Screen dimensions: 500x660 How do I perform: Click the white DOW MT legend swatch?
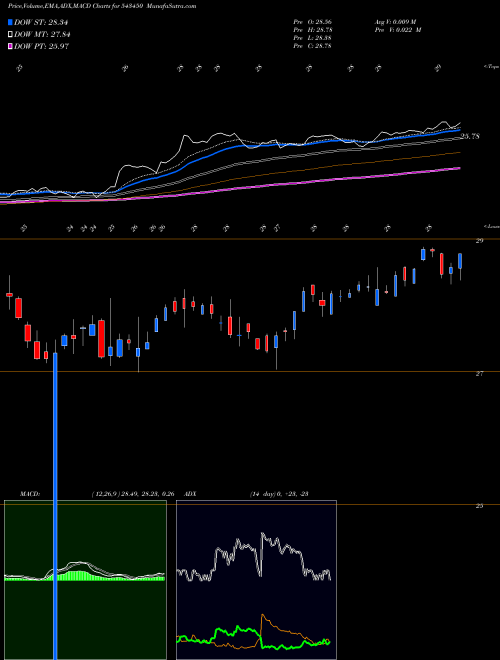[11, 35]
